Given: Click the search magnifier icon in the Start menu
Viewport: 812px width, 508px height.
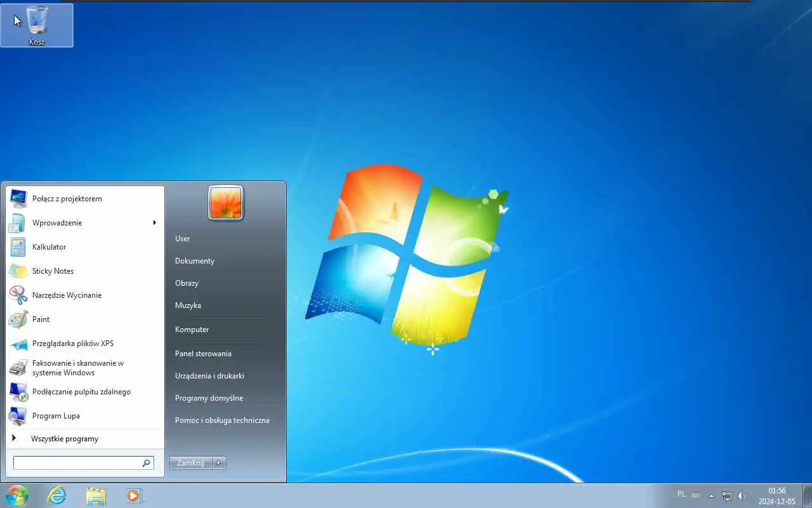Looking at the screenshot, I should (x=147, y=463).
